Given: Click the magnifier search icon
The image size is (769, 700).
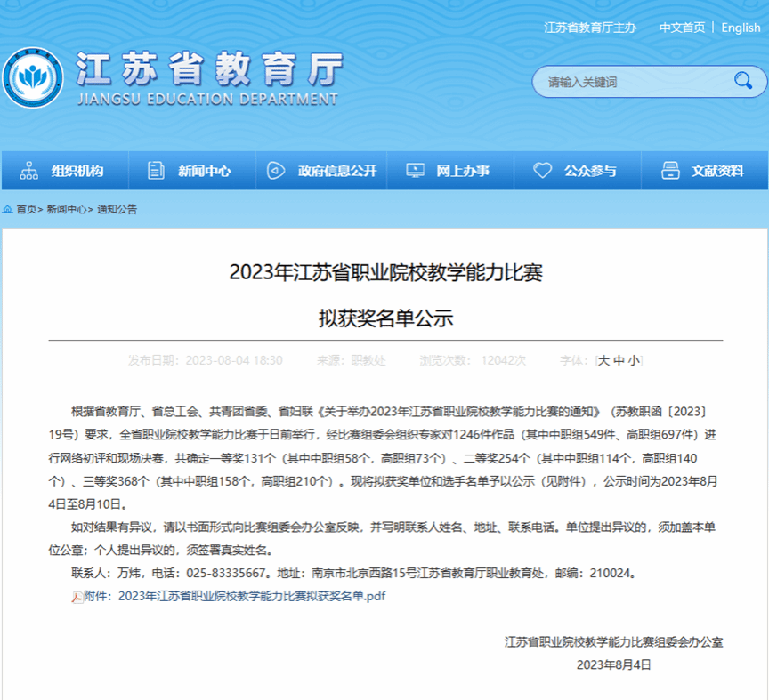Looking at the screenshot, I should [742, 82].
